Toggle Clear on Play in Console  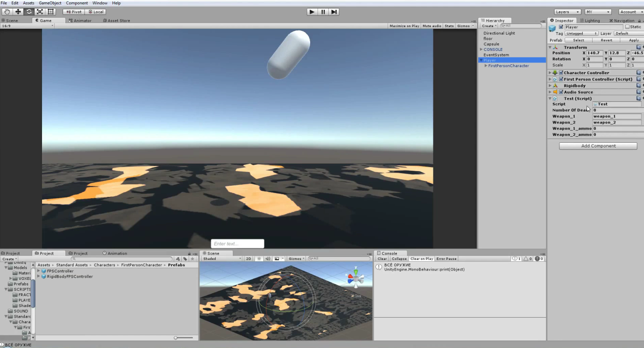[x=422, y=258]
